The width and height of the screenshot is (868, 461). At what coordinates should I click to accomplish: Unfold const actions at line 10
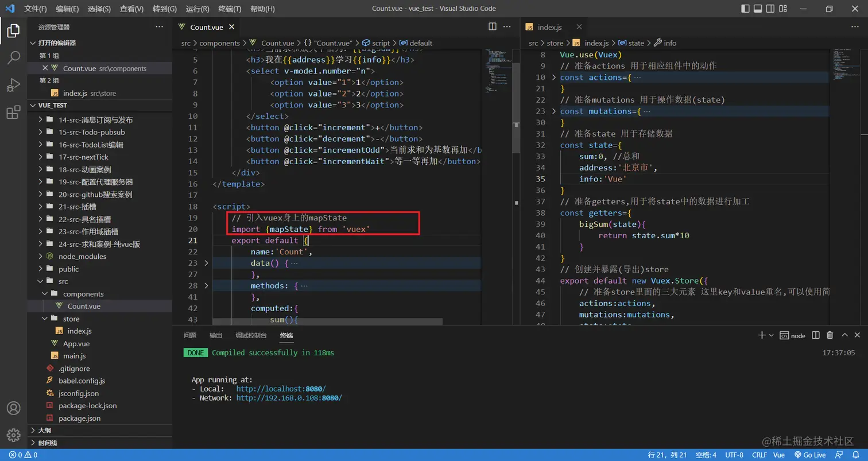point(554,77)
